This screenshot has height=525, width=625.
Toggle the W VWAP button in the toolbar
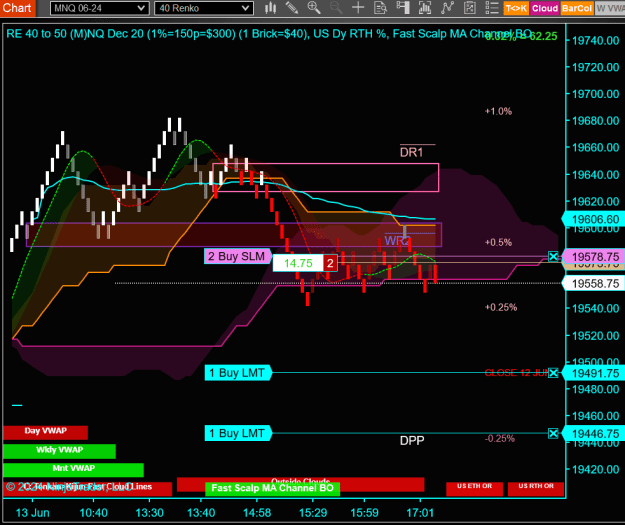(x=610, y=8)
